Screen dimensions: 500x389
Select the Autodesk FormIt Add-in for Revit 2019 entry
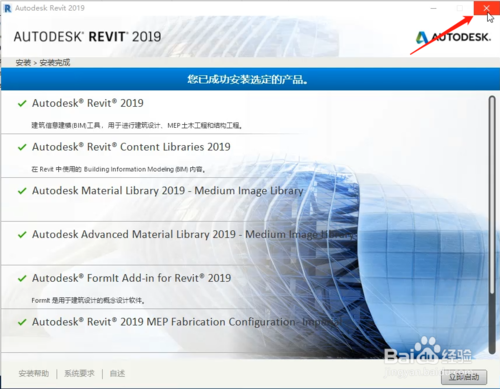[131, 278]
